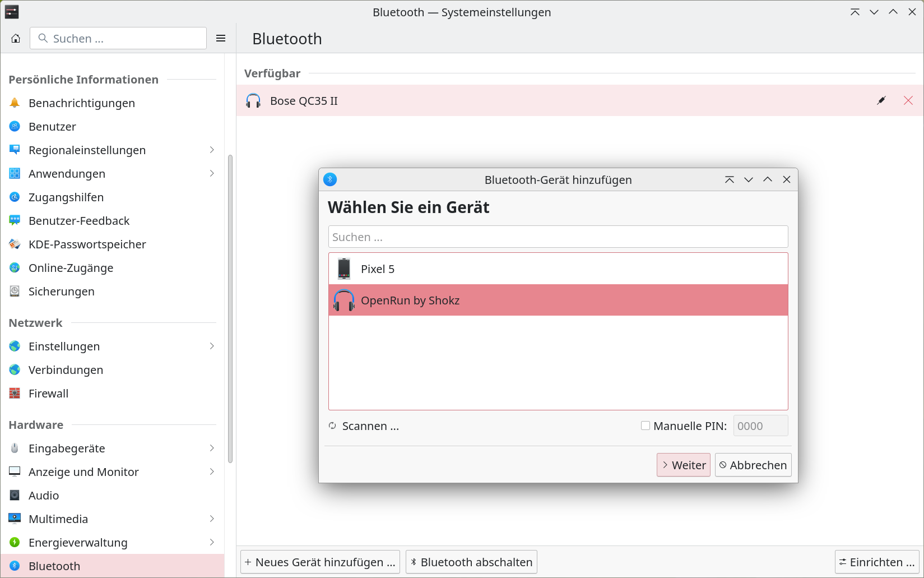Click the Eingabegeräte mouse icon
The width and height of the screenshot is (924, 578).
click(15, 448)
